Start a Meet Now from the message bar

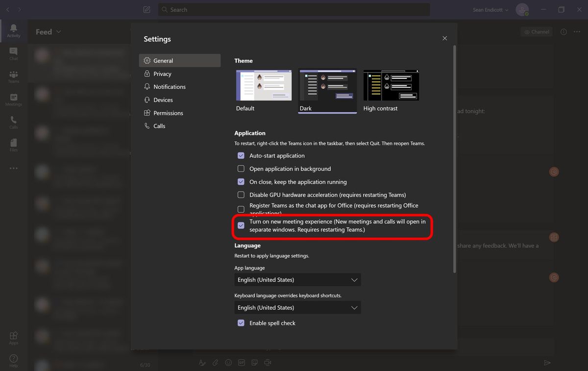click(268, 363)
